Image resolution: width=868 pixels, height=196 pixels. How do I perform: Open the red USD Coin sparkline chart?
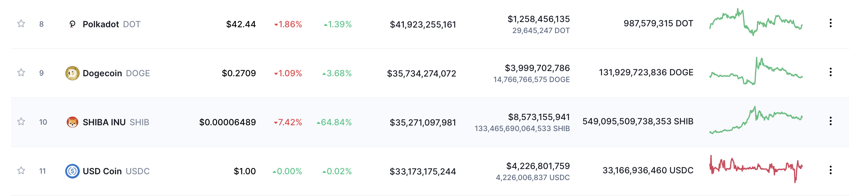coord(756,169)
